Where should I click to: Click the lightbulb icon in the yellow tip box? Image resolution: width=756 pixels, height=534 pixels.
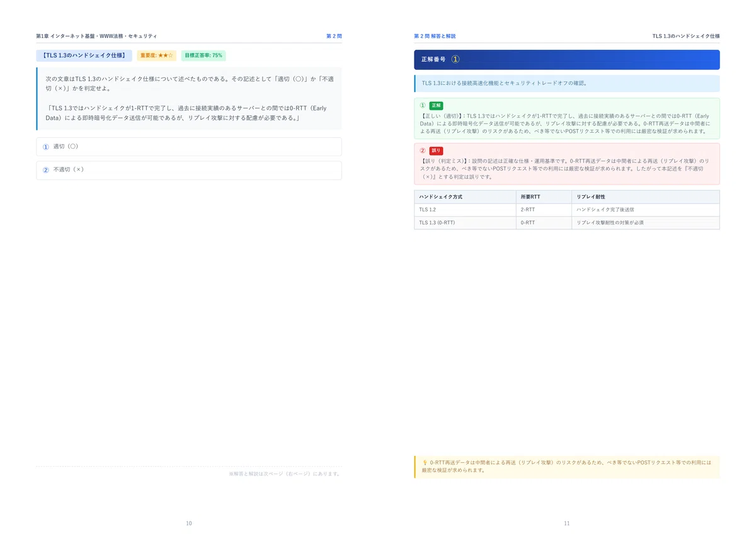425,462
